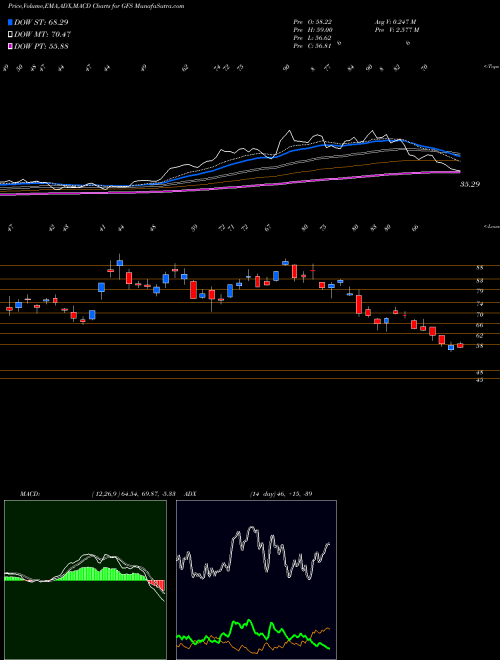The height and width of the screenshot is (660, 500).
Task: Click the white DOW MT legend swatch
Action: [10, 34]
